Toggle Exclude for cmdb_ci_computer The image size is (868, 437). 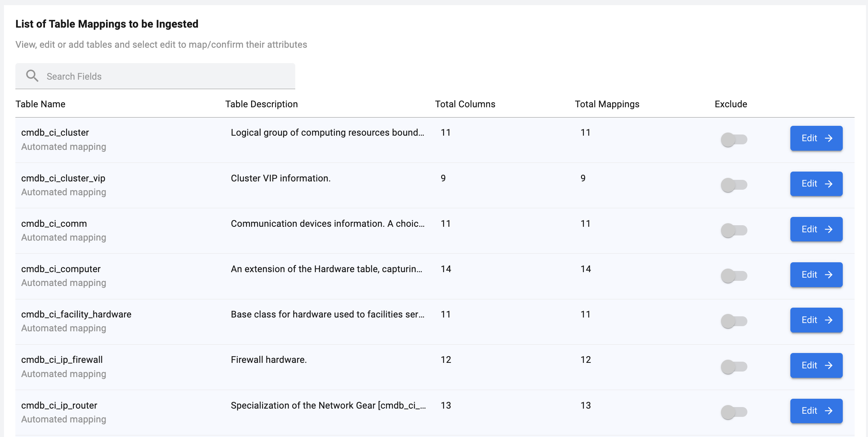[734, 275]
